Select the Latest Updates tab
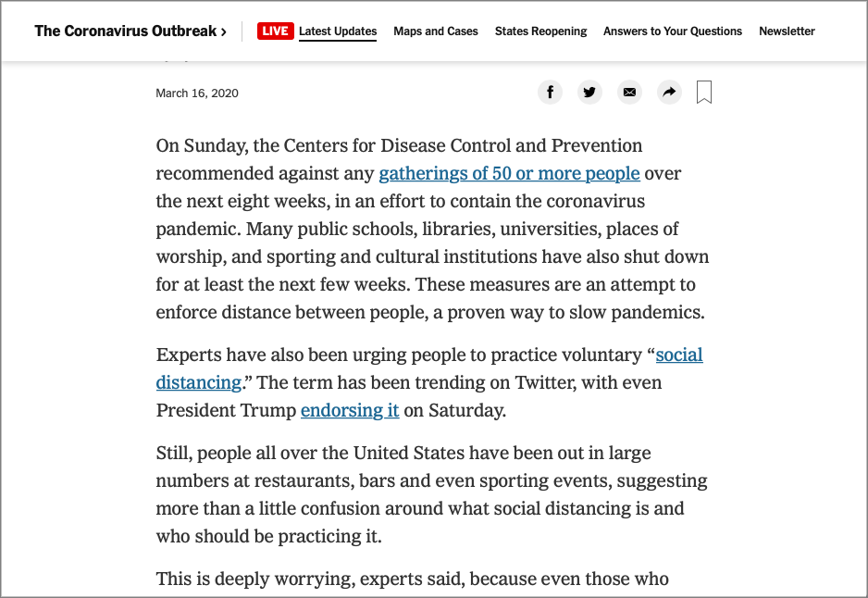868x598 pixels. coord(338,31)
